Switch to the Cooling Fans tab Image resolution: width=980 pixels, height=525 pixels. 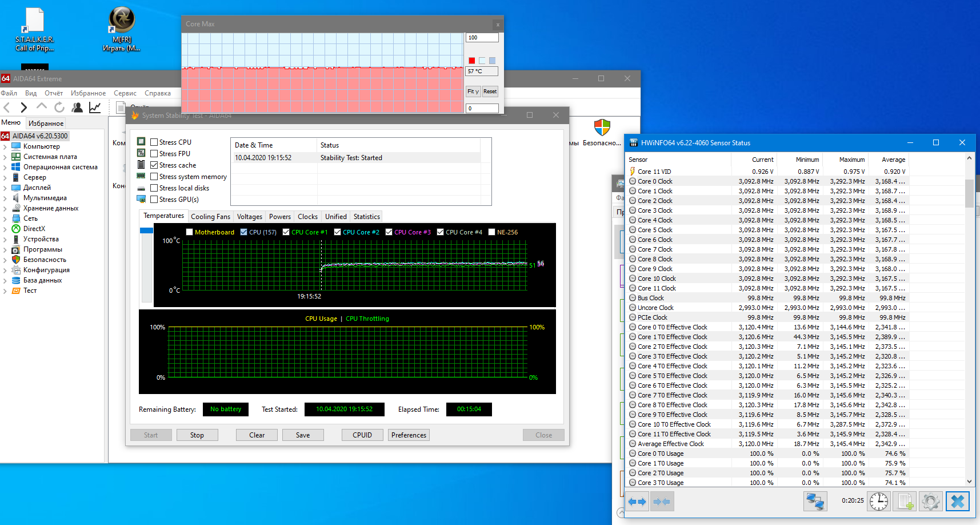click(x=210, y=217)
